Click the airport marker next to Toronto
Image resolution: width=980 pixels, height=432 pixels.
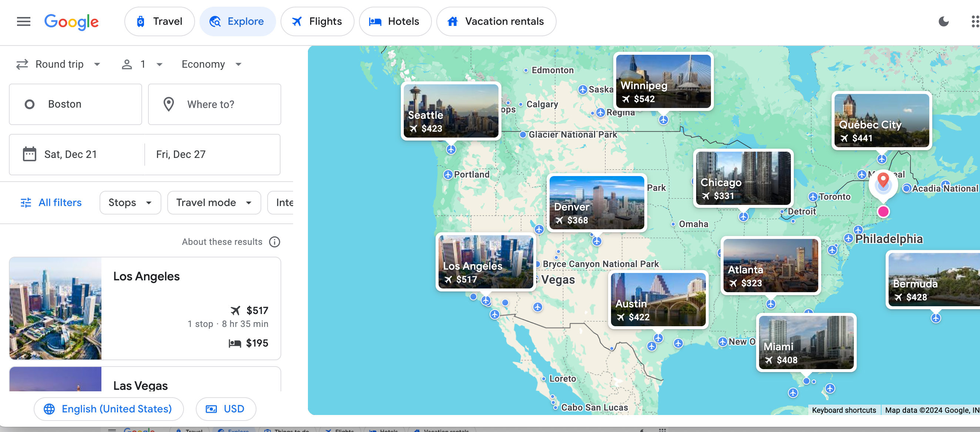(813, 197)
